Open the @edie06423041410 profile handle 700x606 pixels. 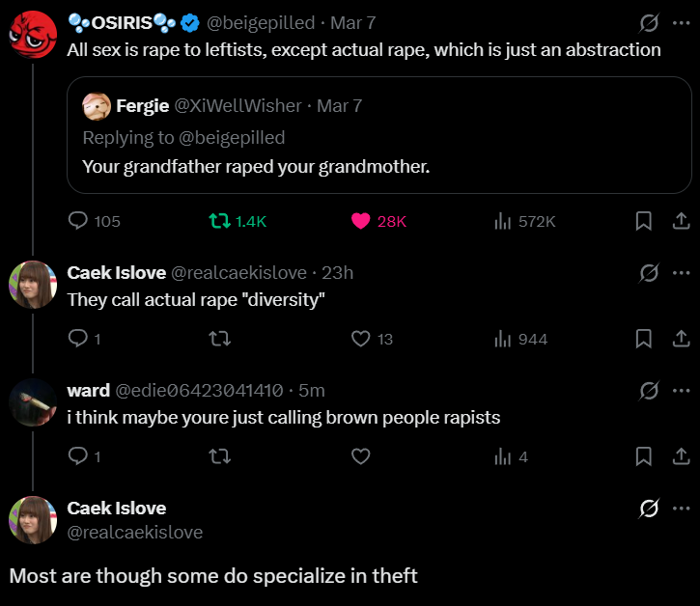point(199,391)
